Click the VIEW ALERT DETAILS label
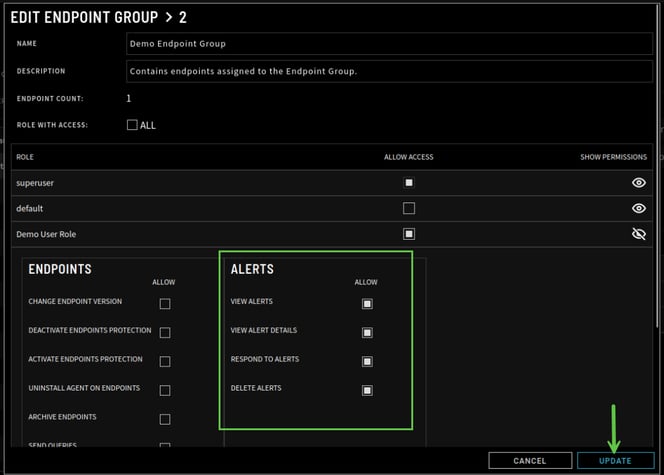 click(263, 330)
